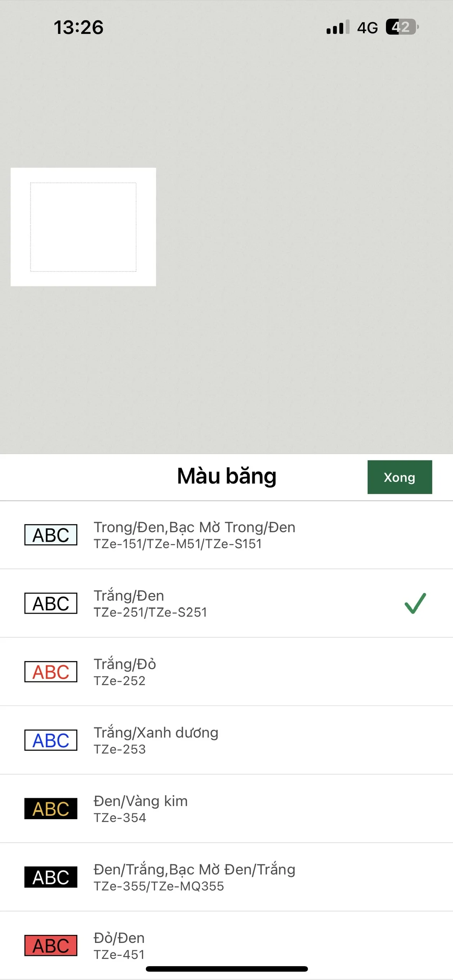Tap the black/gold ABC tape icon

click(x=51, y=808)
